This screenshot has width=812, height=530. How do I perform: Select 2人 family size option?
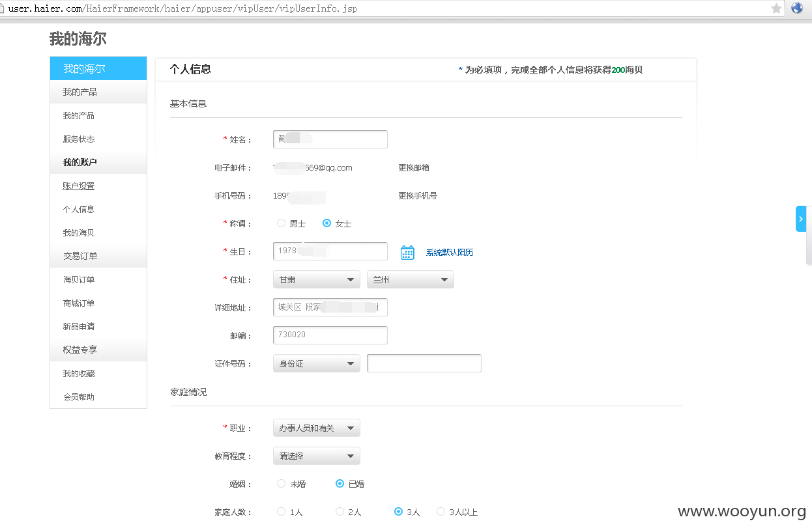pyautogui.click(x=340, y=512)
